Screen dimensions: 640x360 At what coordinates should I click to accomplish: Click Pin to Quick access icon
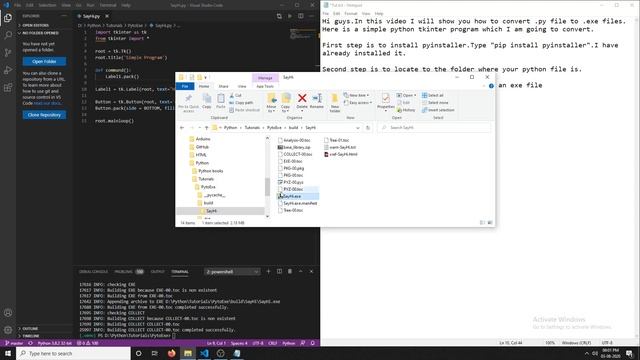click(x=188, y=102)
